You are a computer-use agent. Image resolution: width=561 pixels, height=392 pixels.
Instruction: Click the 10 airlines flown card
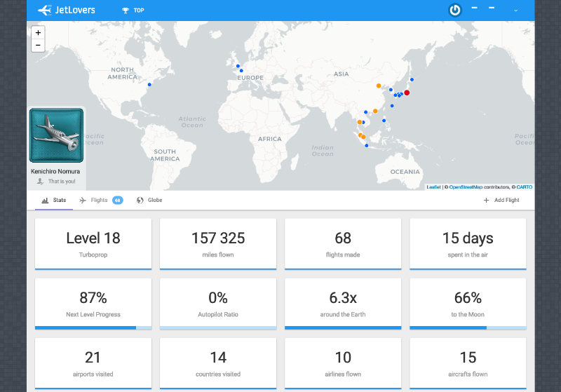click(343, 363)
